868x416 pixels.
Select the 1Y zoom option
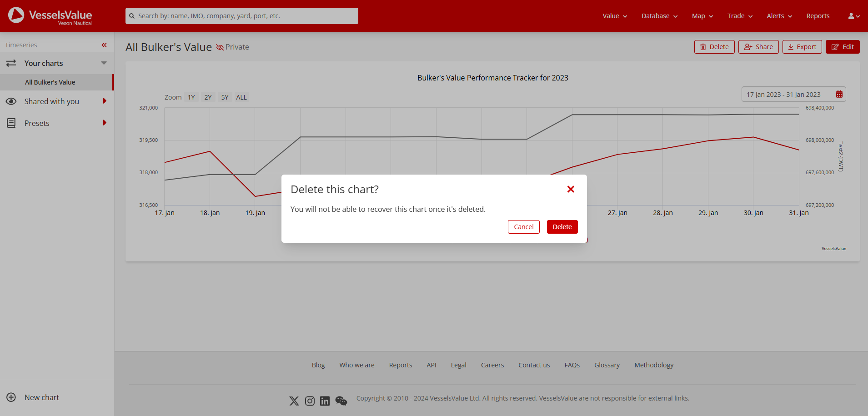point(191,96)
